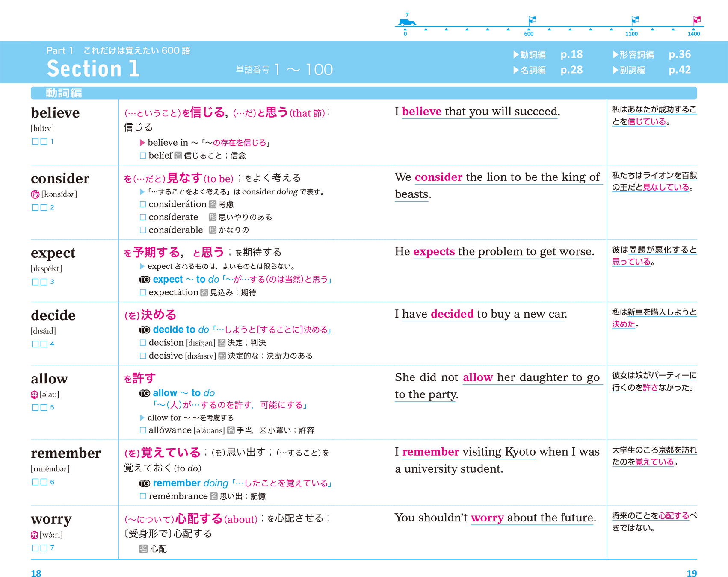Click the 名 noun icon after 'belíef'
728x577 pixels.
point(178,156)
